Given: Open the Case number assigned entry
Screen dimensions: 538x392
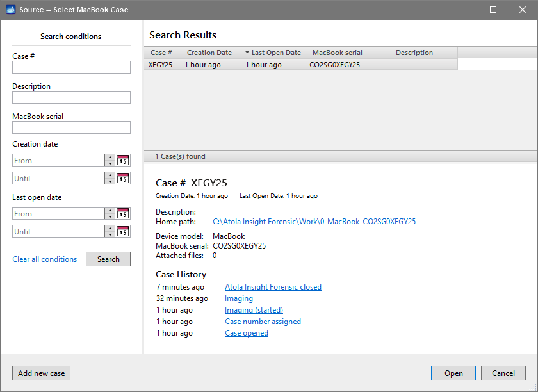Looking at the screenshot, I should pos(263,322).
